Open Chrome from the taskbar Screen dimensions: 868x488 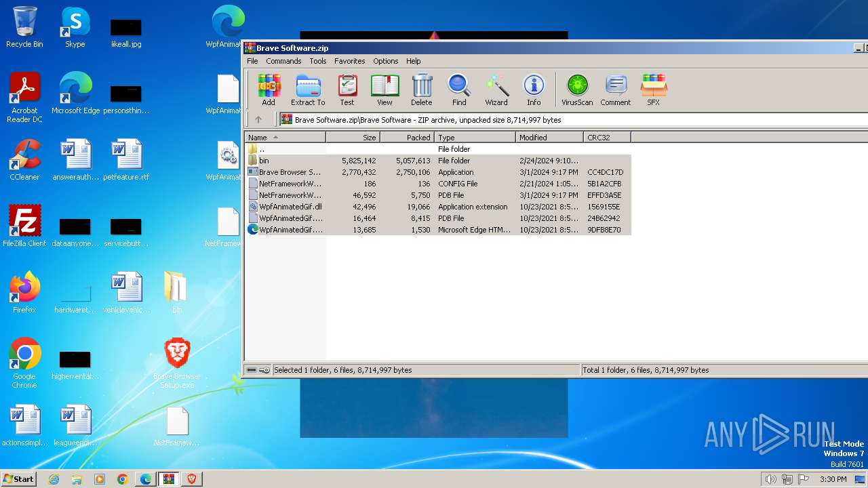point(122,479)
